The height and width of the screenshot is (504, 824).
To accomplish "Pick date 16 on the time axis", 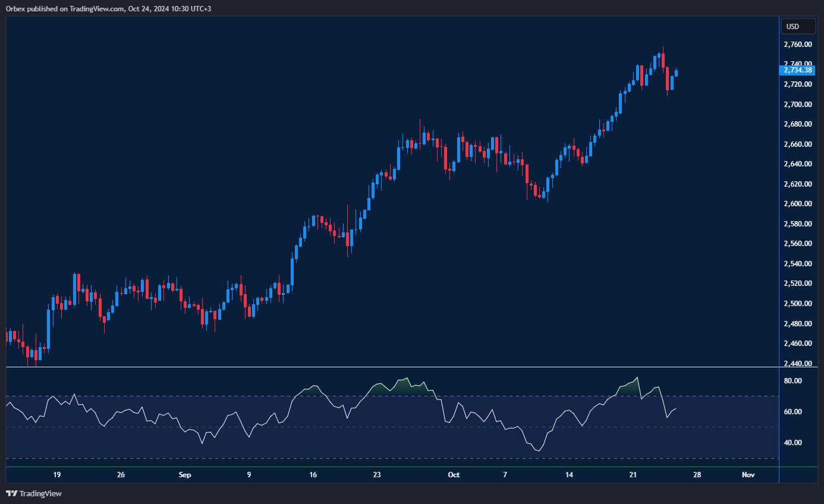I will [313, 475].
